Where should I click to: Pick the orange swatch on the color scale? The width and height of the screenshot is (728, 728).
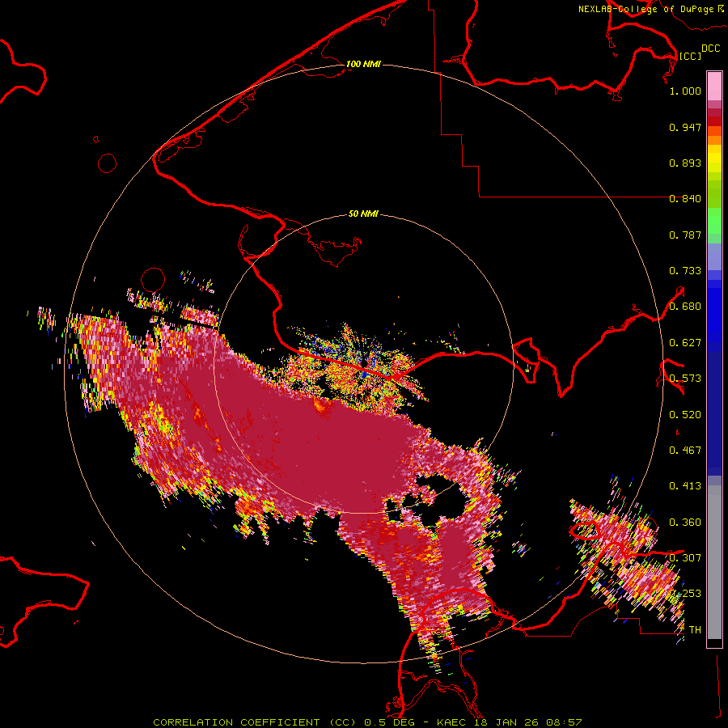coord(714,140)
